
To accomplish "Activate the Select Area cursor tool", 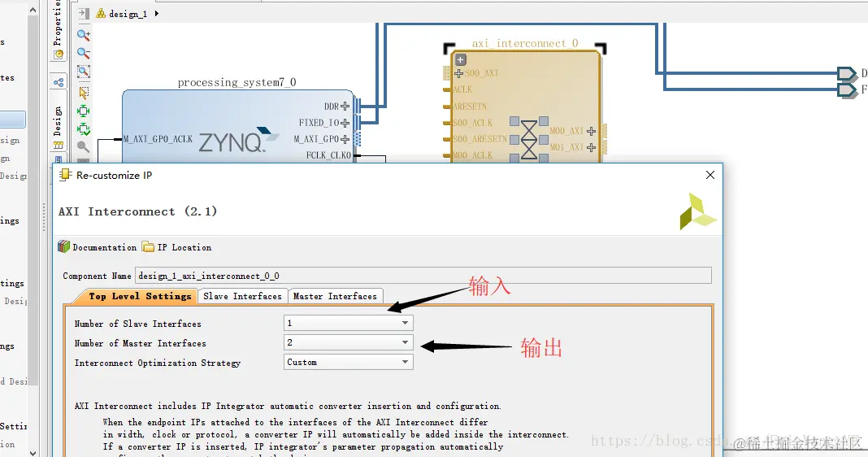I will pos(84,93).
